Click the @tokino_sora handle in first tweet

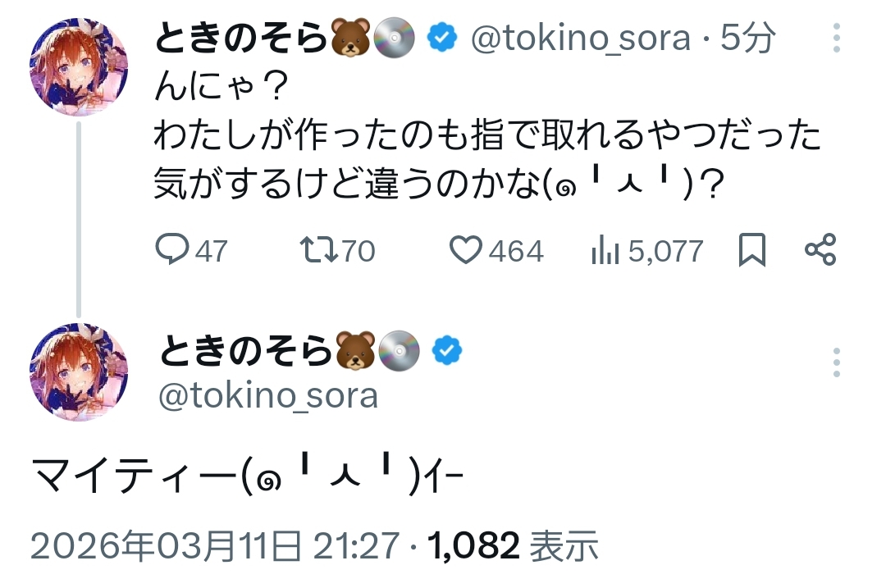579,39
